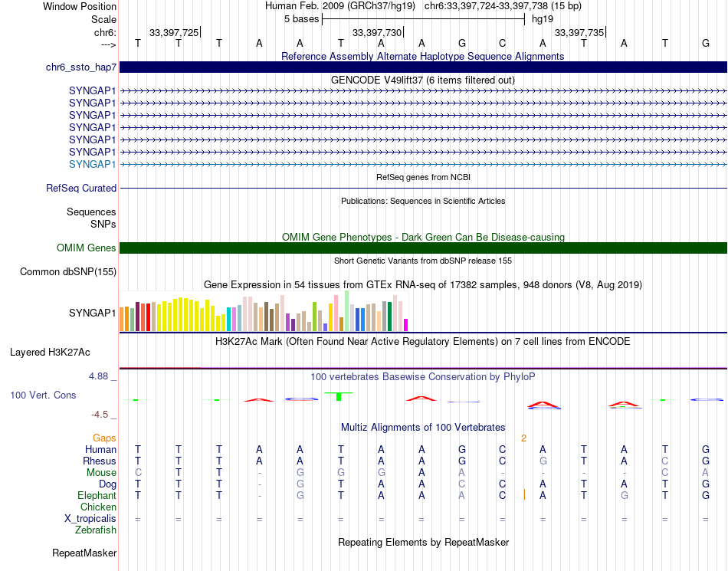Image resolution: width=728 pixels, height=571 pixels.
Task: Click the 'Mouse' species label
Action: tap(101, 473)
